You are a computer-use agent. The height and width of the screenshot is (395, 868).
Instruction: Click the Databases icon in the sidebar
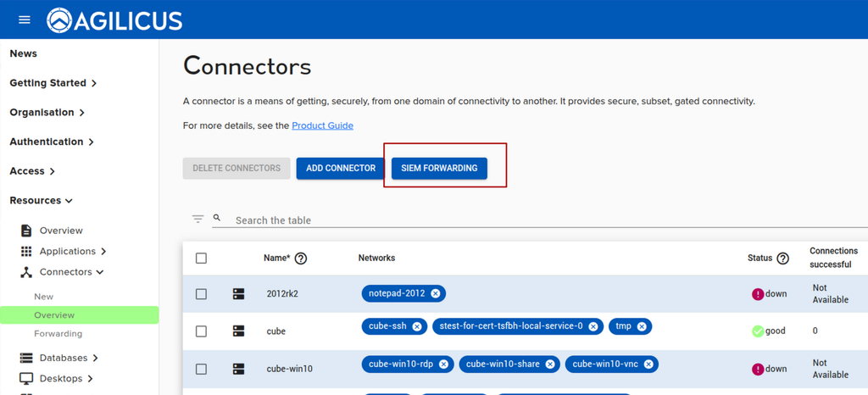[26, 358]
